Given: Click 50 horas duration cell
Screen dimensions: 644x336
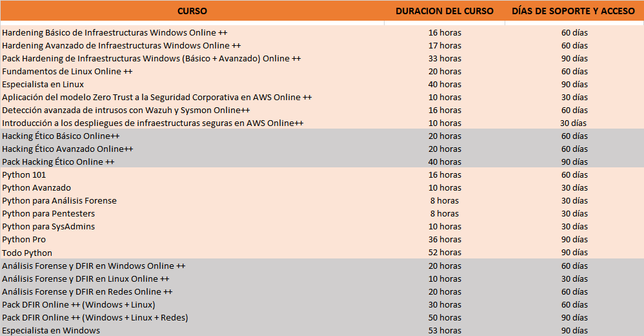Looking at the screenshot, I should coord(445,318).
